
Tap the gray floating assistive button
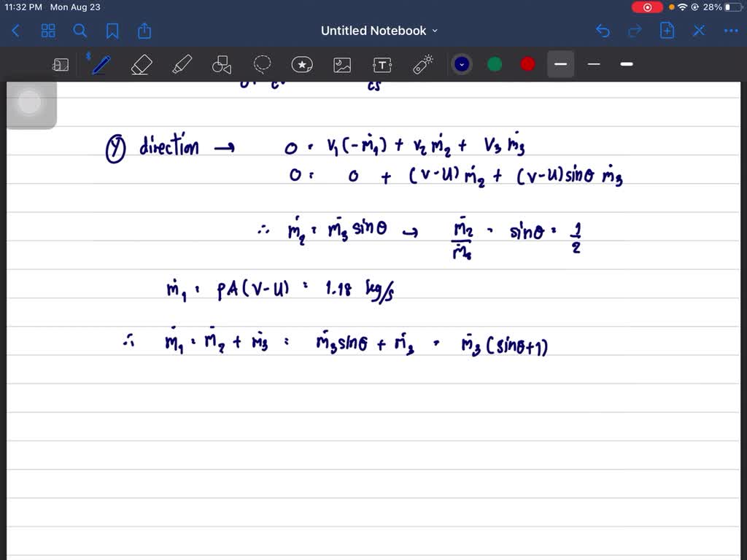pos(29,102)
